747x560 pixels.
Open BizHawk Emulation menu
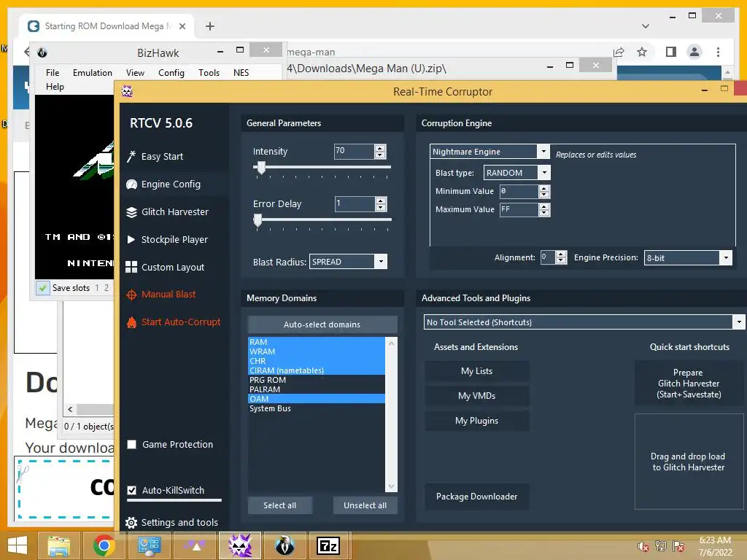[x=93, y=72]
